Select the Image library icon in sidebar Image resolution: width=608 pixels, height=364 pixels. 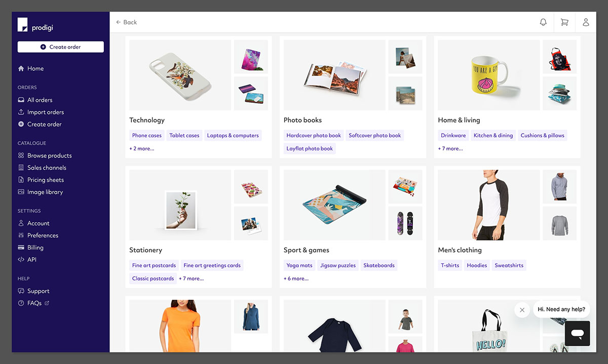click(21, 192)
